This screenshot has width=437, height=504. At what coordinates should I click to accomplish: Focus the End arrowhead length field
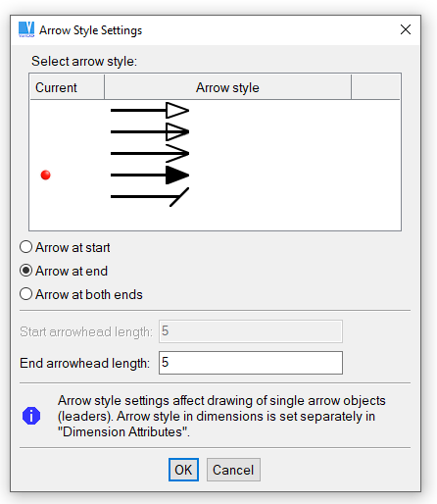click(251, 363)
